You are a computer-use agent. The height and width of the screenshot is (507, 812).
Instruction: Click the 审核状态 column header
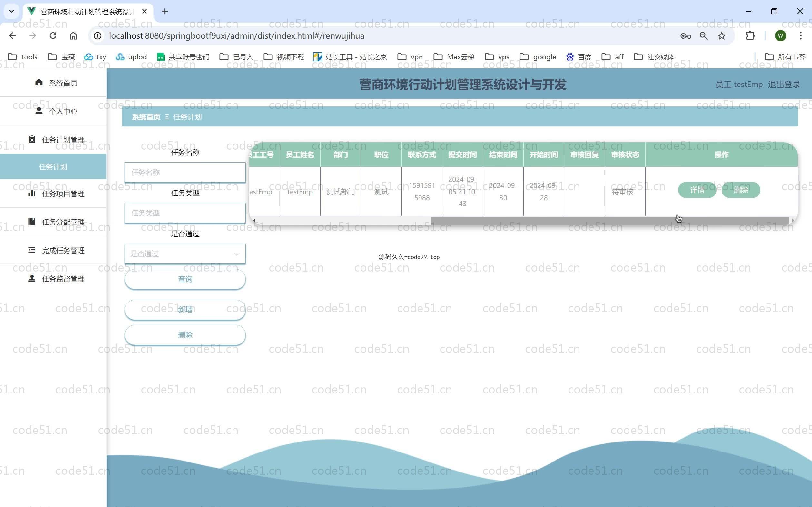625,154
